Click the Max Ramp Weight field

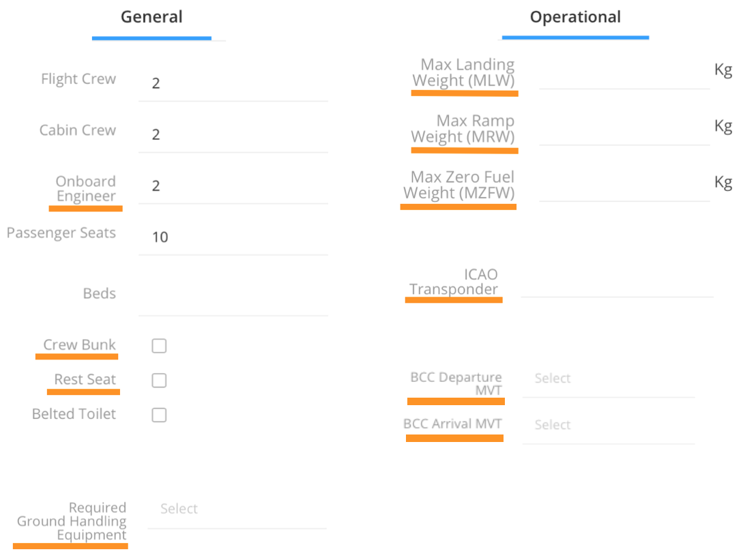[x=623, y=130]
